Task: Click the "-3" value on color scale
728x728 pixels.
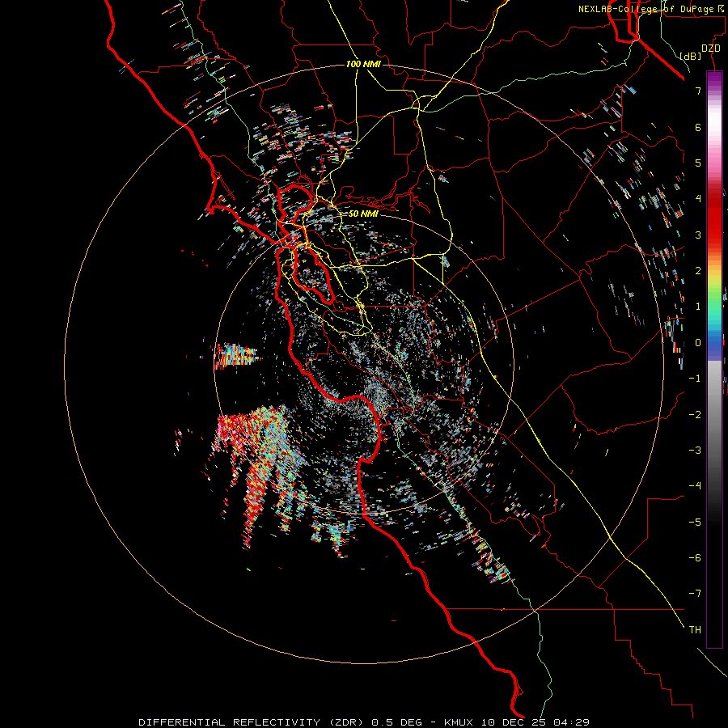Action: point(695,451)
